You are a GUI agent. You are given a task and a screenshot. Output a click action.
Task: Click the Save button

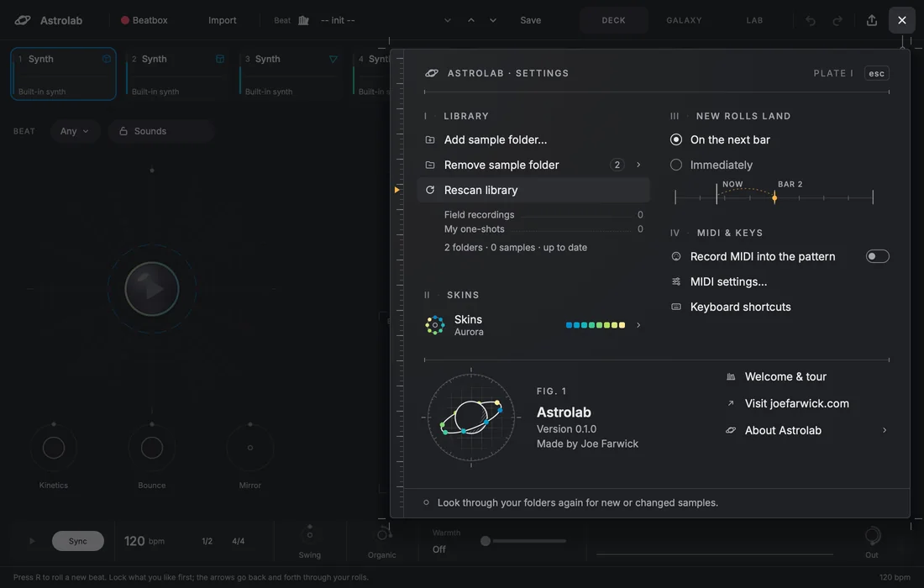coord(530,20)
